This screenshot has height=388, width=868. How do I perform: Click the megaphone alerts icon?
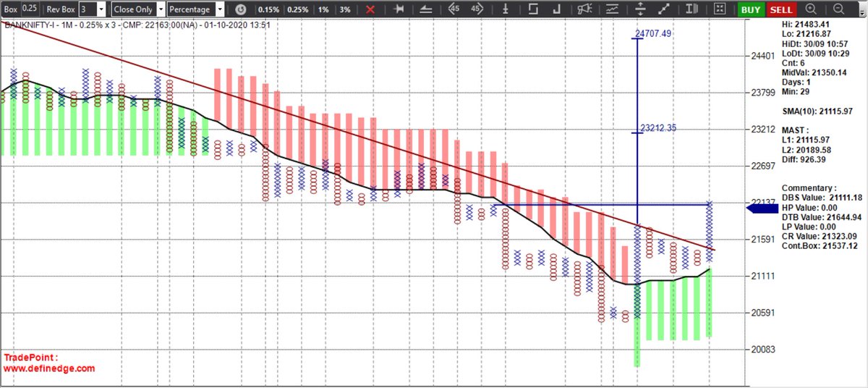point(584,9)
